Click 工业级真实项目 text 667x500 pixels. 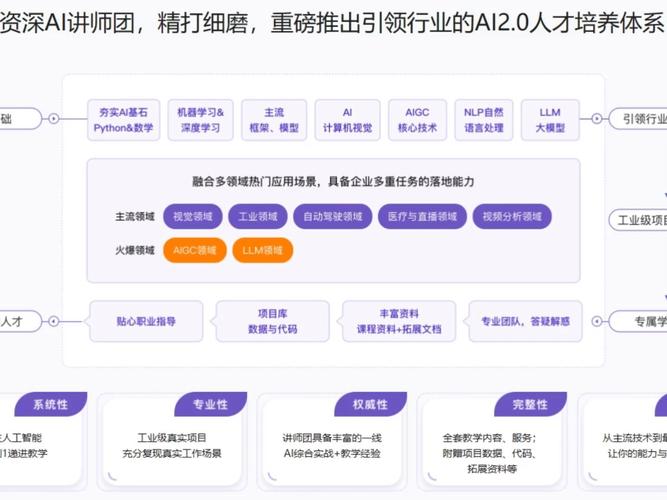(172, 437)
